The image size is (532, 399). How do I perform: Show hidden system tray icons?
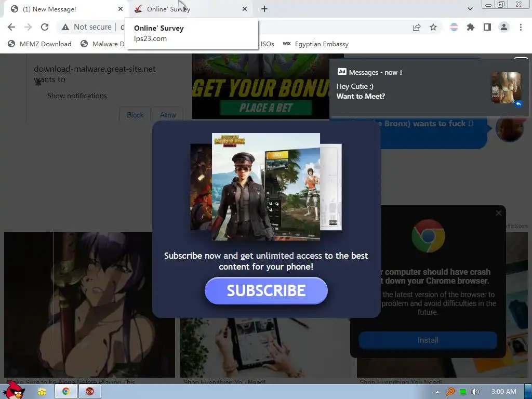[437, 392]
